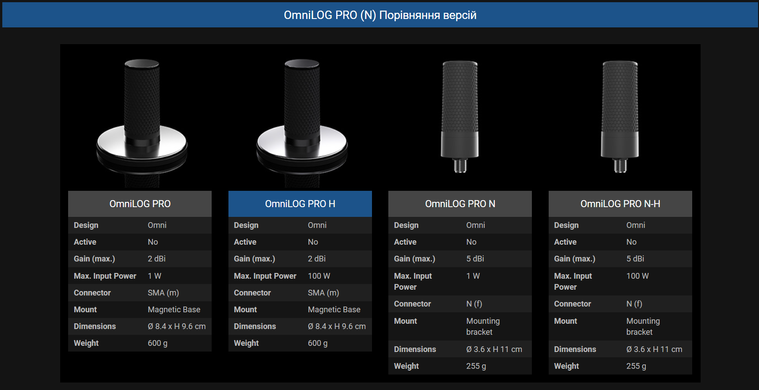
Task: Open the OmniLOG PRO N-H antenna image
Action: pyautogui.click(x=620, y=117)
